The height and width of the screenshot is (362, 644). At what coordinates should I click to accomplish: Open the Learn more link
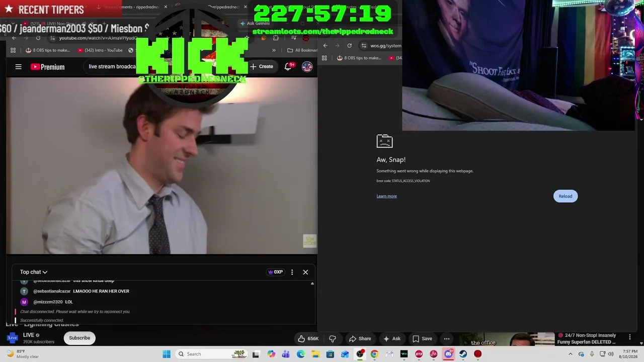386,196
